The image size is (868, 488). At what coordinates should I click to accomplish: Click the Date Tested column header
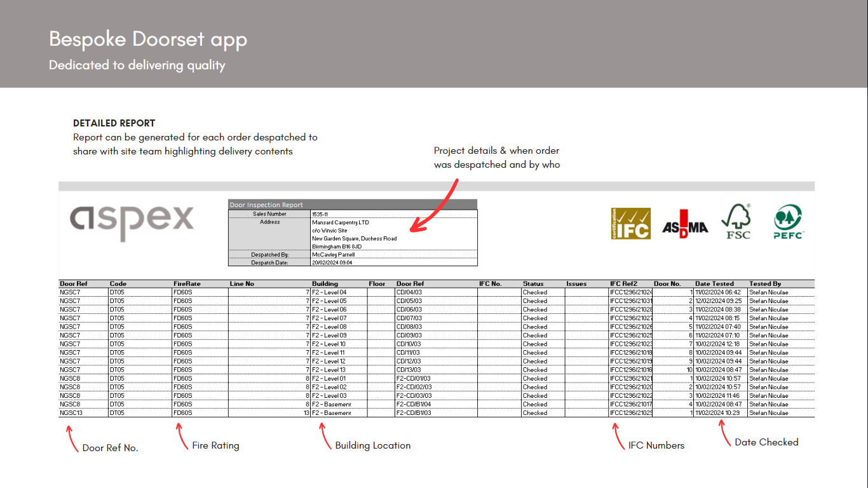point(714,284)
